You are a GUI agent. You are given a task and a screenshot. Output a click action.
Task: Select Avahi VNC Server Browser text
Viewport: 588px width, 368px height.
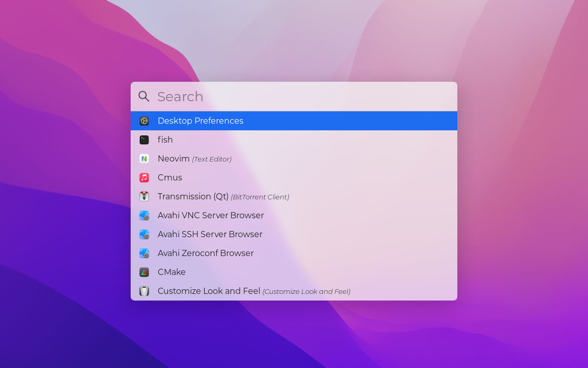(x=211, y=216)
